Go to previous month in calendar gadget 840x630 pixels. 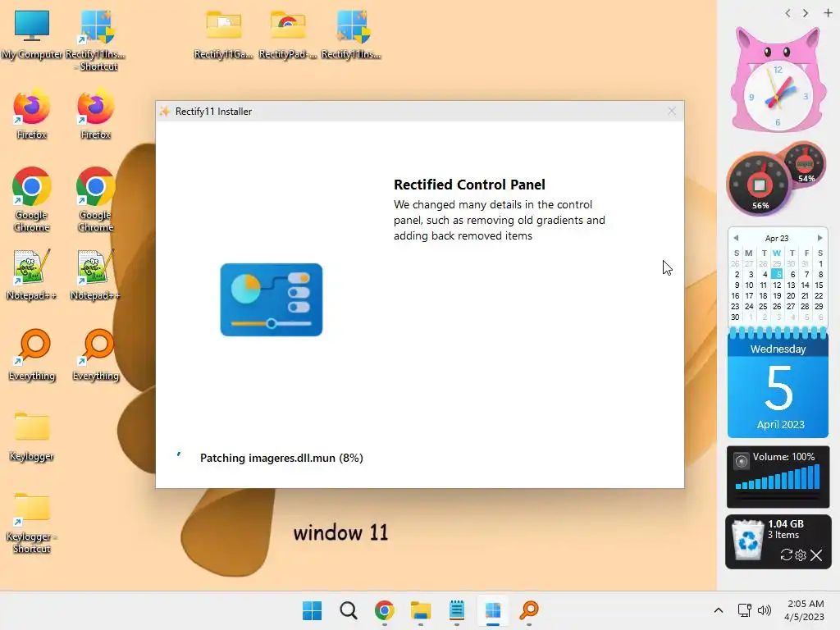736,238
